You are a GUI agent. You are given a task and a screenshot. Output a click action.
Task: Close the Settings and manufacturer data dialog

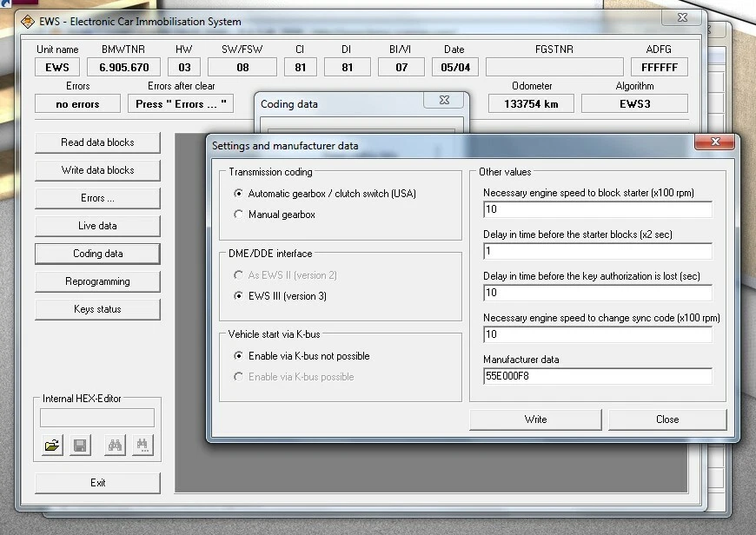(714, 143)
